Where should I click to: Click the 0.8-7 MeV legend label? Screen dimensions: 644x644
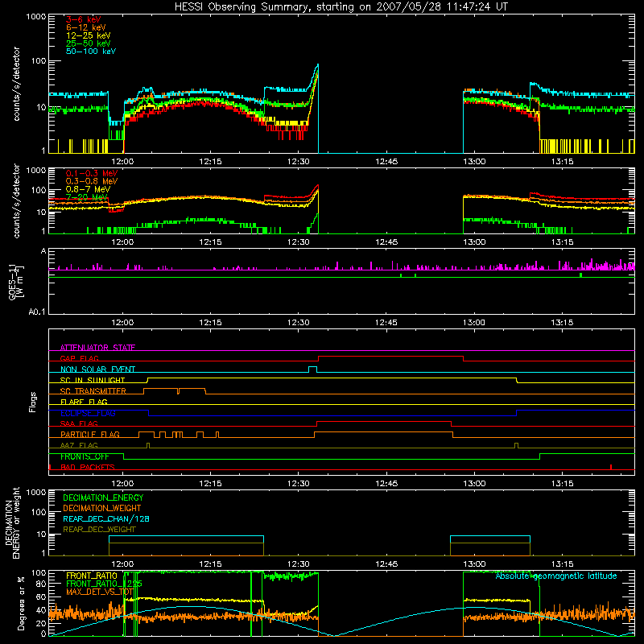[88, 189]
